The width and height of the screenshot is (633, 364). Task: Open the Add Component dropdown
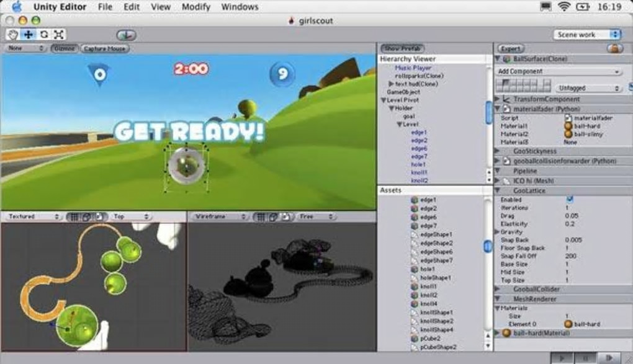click(559, 71)
